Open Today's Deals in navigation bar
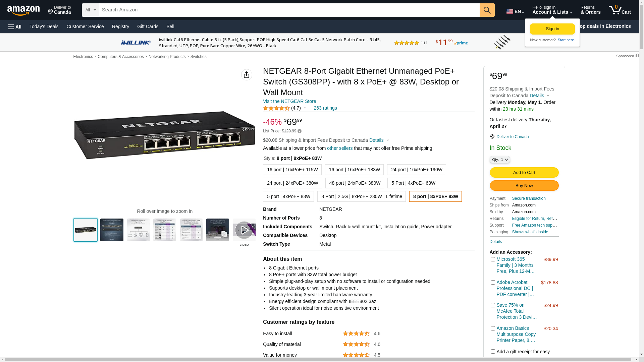Image resolution: width=644 pixels, height=362 pixels. (44, 26)
